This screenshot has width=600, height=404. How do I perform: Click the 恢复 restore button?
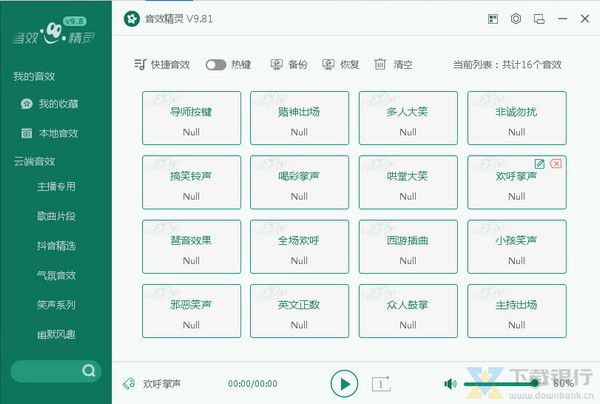pos(341,64)
